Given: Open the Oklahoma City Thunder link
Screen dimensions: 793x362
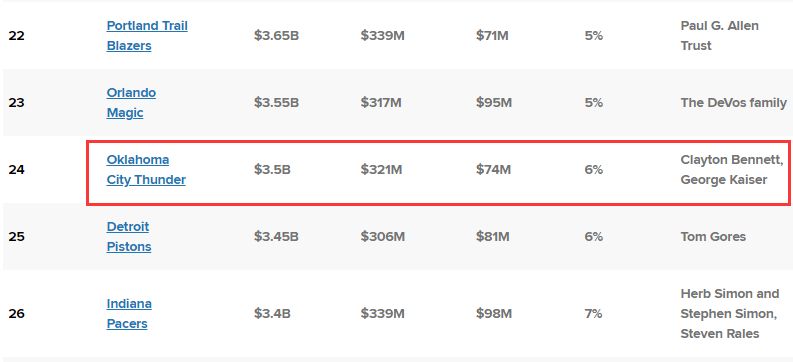Looking at the screenshot, I should click(146, 169).
